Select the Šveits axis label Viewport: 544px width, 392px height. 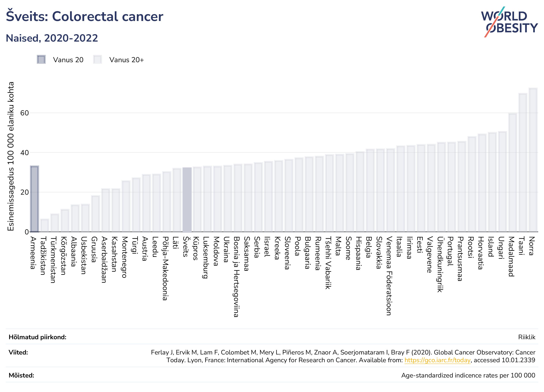click(185, 247)
